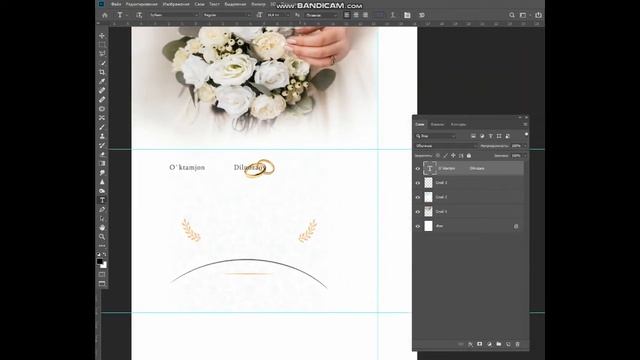
Task: Toggle text orientation in options bar
Action: coord(139,15)
